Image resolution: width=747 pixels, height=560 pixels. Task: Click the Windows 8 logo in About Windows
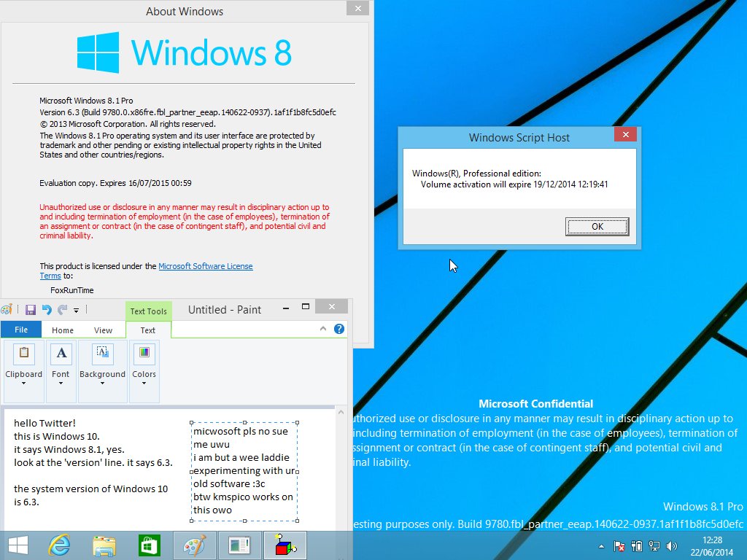pyautogui.click(x=184, y=52)
